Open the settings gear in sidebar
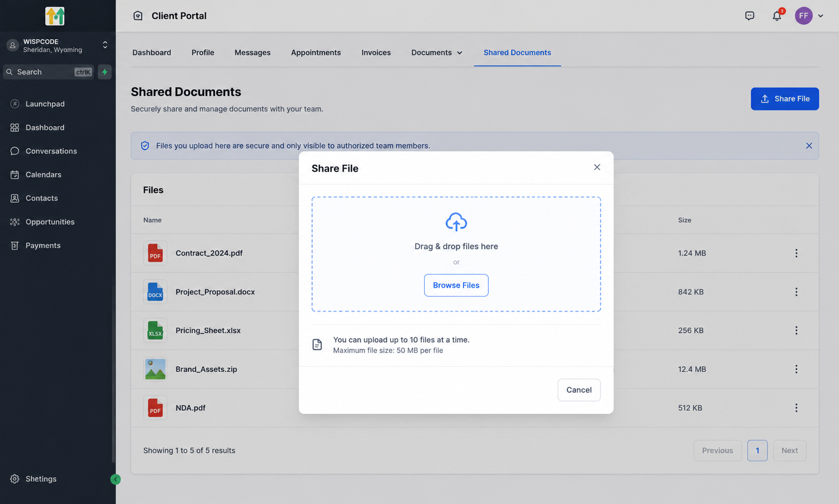 (15, 479)
